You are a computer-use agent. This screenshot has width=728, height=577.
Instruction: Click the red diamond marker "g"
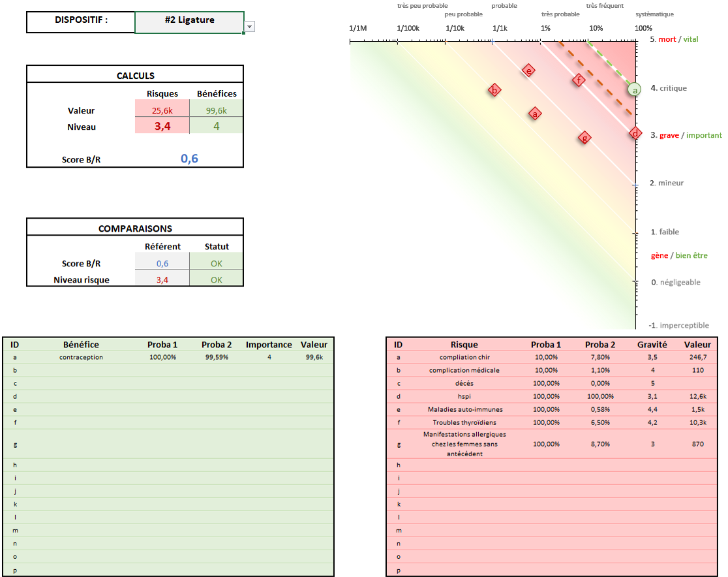[x=584, y=137]
